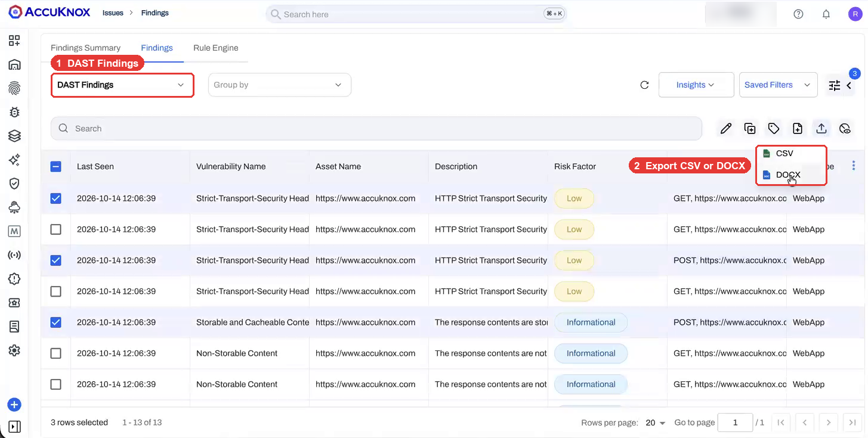Image resolution: width=868 pixels, height=438 pixels.
Task: Click the fingerprint icon in the sidebar
Action: pos(14,88)
